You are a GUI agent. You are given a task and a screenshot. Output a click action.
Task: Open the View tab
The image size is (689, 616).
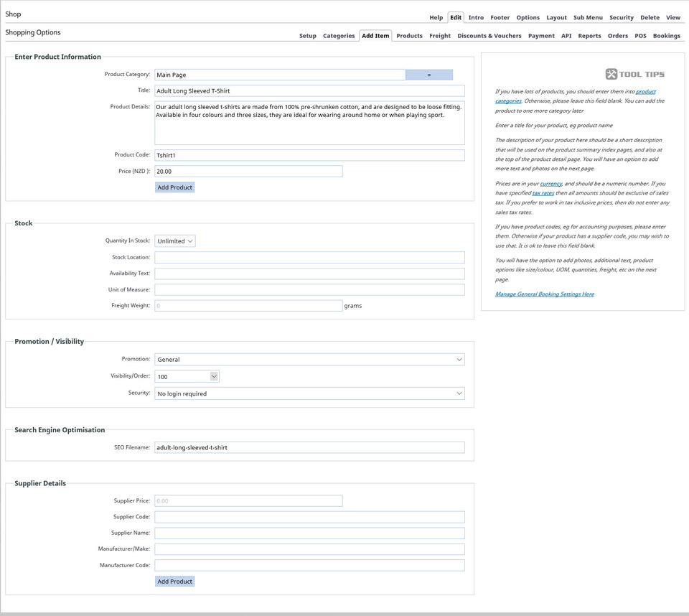(x=672, y=17)
